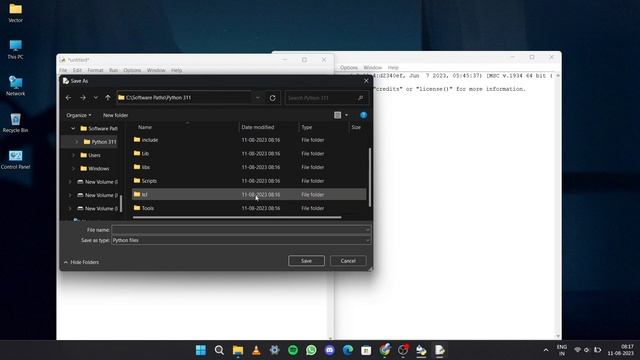
Task: Open WhatsApp from the taskbar
Action: pyautogui.click(x=311, y=350)
